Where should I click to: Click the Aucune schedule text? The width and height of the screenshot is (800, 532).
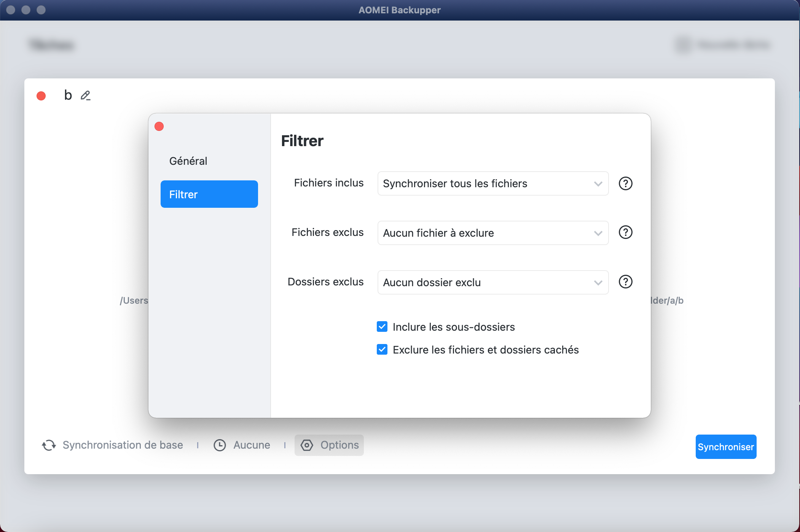(x=252, y=445)
